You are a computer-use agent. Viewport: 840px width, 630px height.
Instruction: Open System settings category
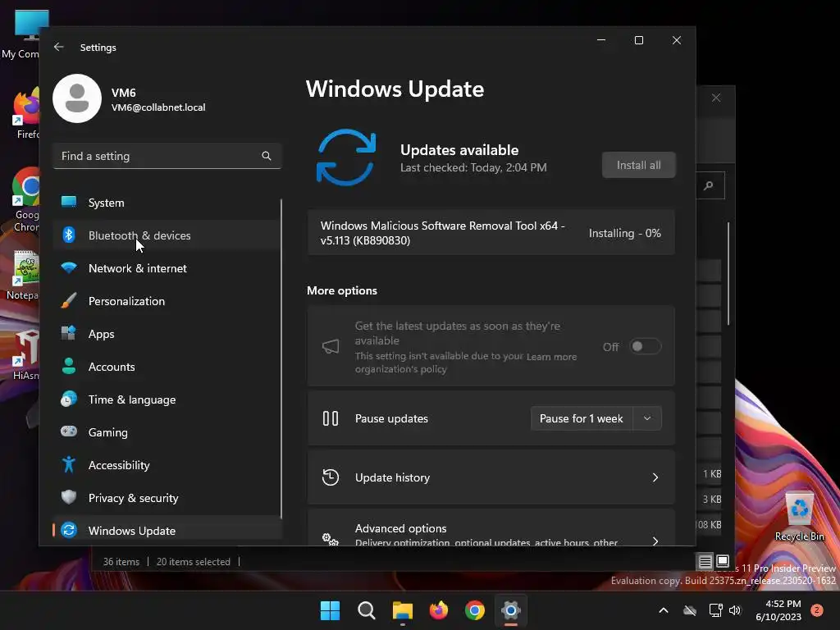click(x=167, y=203)
